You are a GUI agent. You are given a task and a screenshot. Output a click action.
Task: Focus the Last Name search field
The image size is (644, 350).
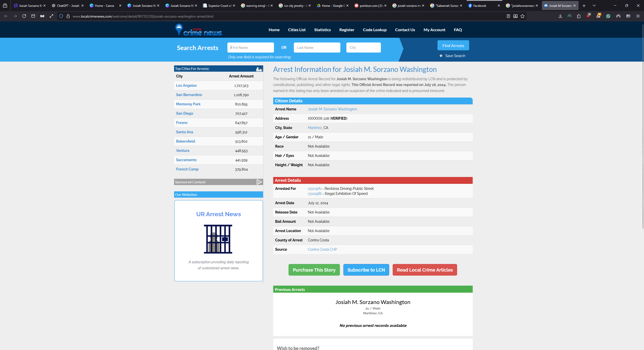point(317,48)
